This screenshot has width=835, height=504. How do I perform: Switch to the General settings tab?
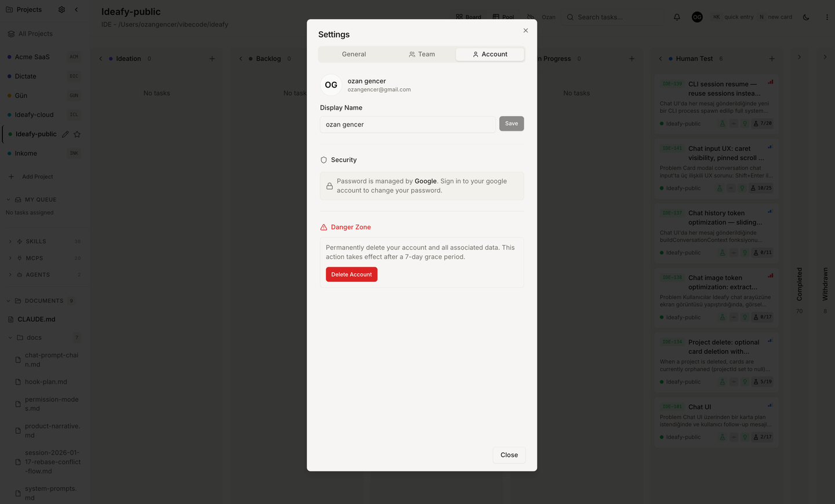tap(354, 54)
